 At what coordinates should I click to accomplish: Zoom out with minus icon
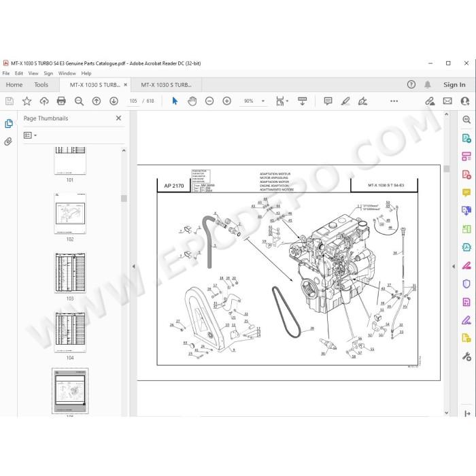point(209,101)
